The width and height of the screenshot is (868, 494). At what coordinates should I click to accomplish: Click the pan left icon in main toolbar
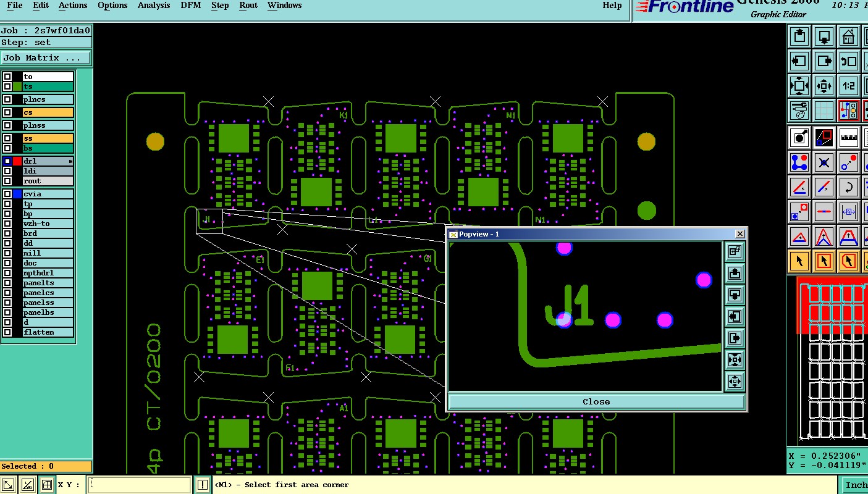pos(799,61)
